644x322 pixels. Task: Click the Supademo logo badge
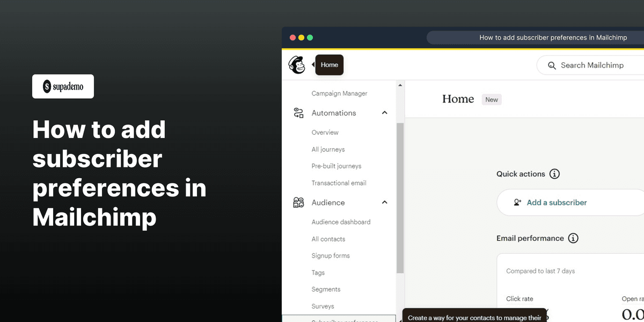point(63,86)
